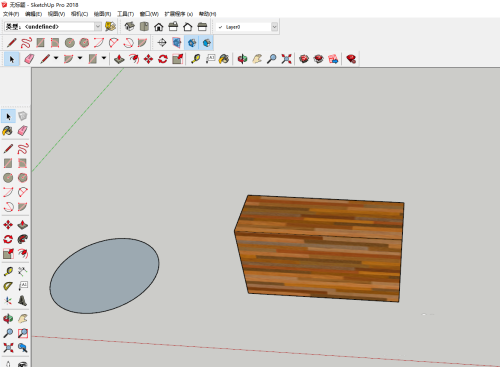Toggle Display Section Cuts button

click(192, 43)
